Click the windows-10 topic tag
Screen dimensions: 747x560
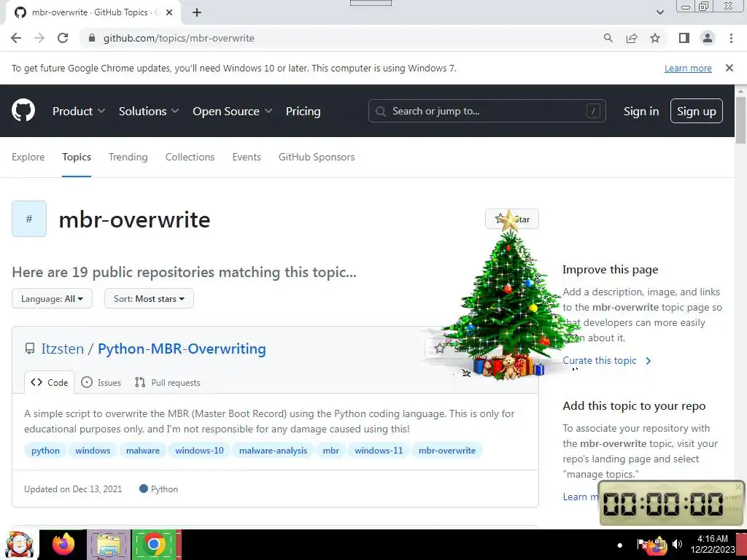(199, 451)
